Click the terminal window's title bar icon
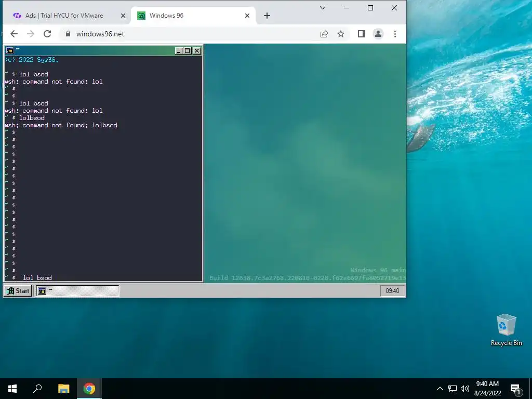 pos(9,50)
